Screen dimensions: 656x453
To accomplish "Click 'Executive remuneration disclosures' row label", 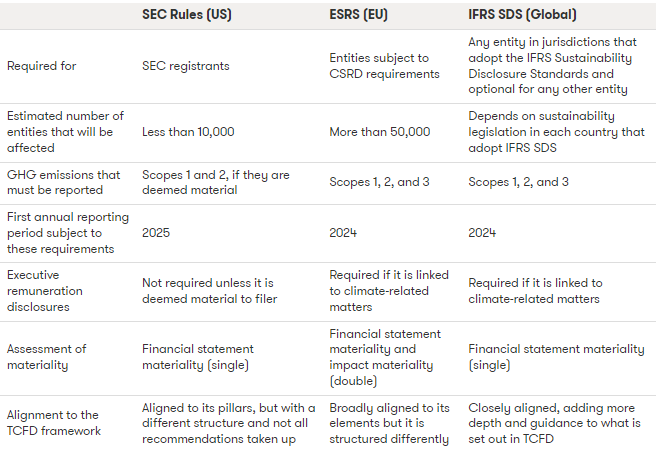I will [x=52, y=290].
